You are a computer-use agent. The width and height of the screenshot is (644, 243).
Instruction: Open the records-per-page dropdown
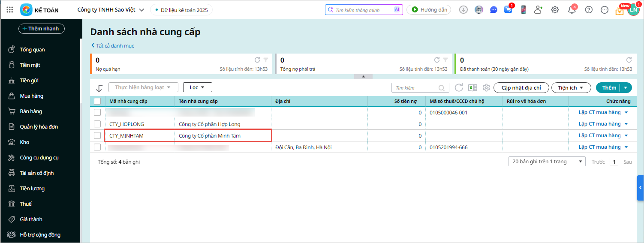(x=547, y=162)
